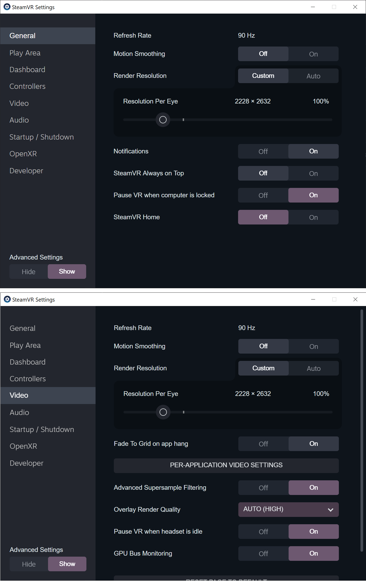Set Advanced Supersample Filtering On
Screen dimensions: 366x588
click(x=314, y=488)
